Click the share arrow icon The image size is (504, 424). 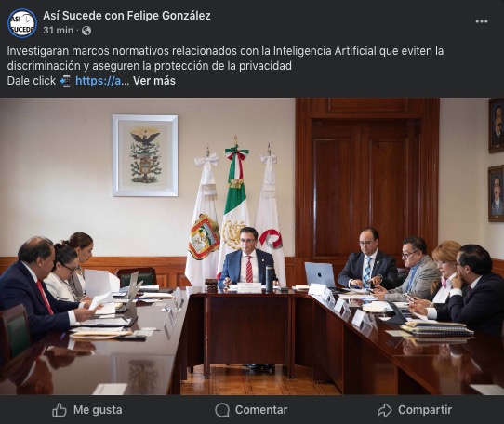pyautogui.click(x=385, y=410)
